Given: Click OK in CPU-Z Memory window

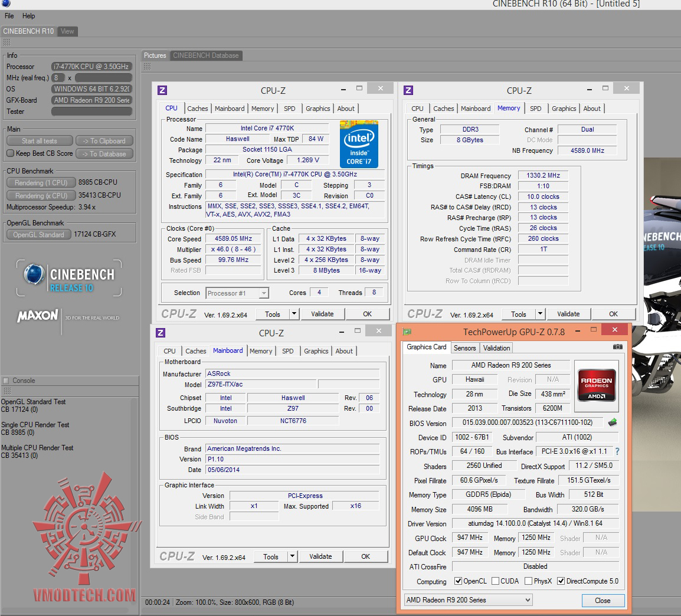Looking at the screenshot, I should click(613, 313).
